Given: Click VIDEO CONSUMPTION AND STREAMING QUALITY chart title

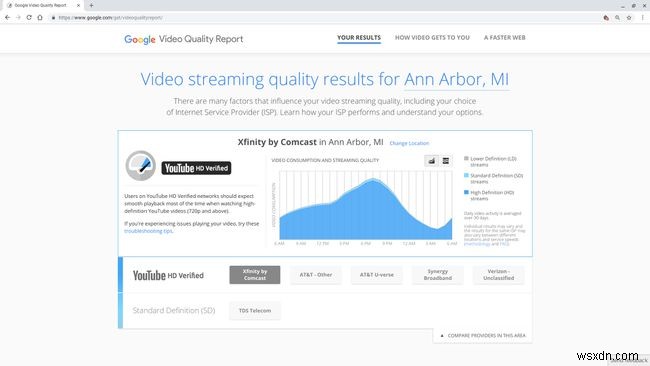Looking at the screenshot, I should [325, 160].
